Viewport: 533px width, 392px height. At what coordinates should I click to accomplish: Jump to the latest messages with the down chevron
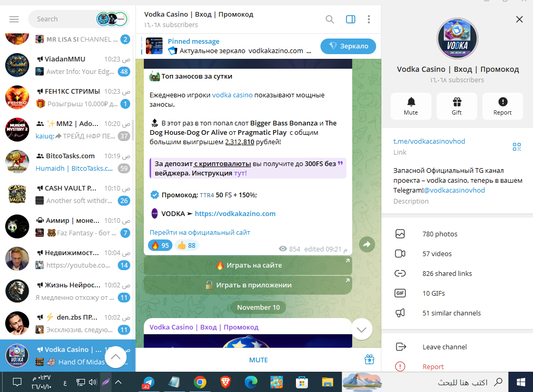coord(362,330)
